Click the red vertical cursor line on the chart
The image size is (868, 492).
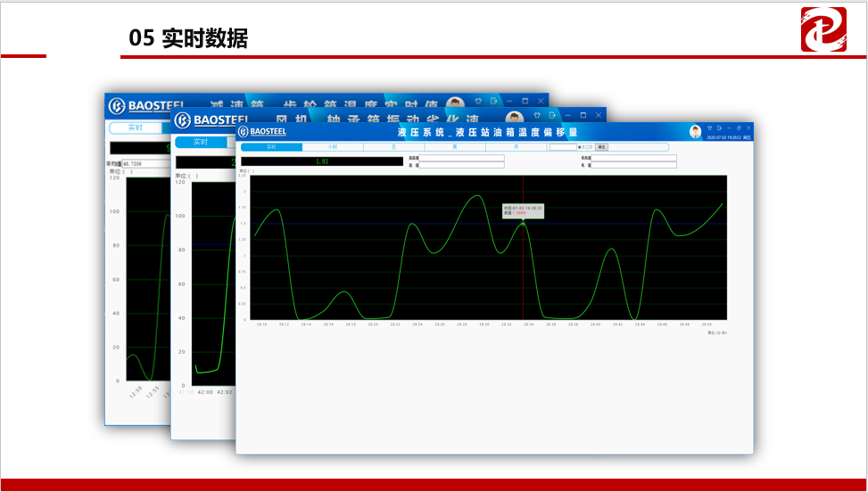(x=524, y=267)
